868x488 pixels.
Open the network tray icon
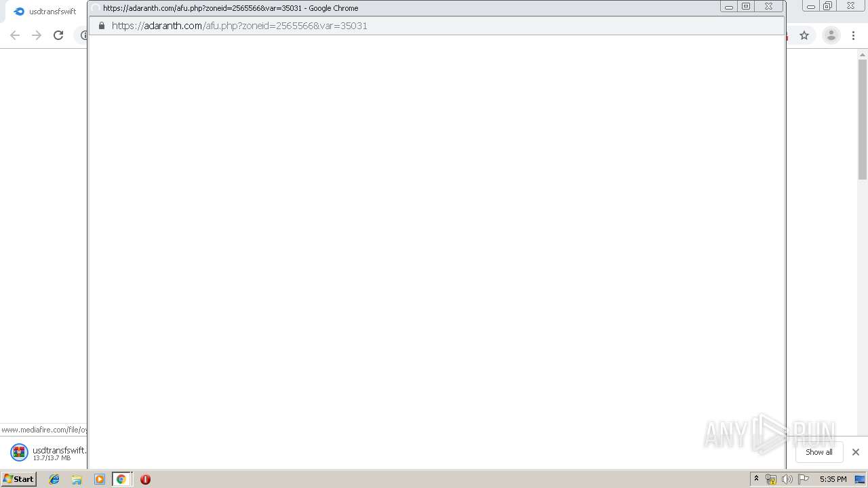(771, 479)
